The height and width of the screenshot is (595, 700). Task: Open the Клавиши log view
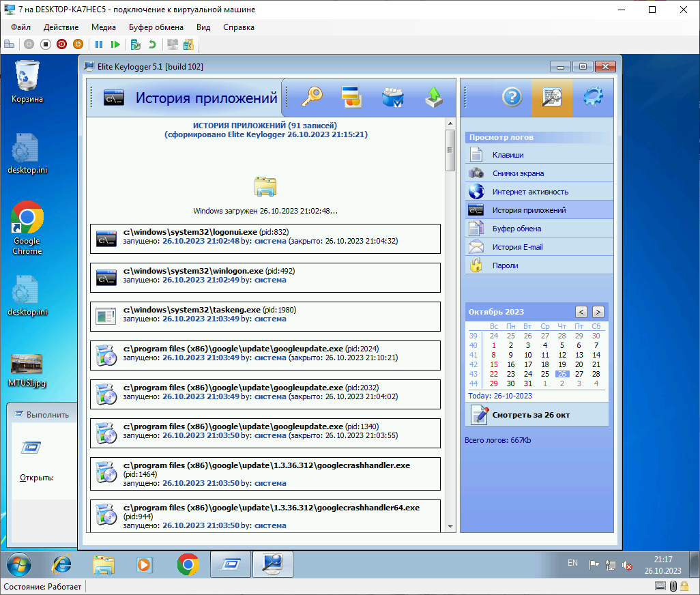tap(539, 155)
